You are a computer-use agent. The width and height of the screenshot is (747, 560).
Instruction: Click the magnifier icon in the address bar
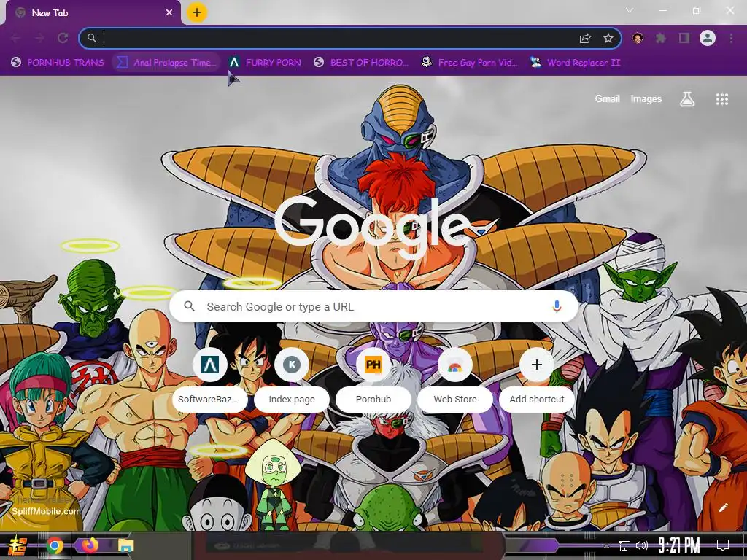pyautogui.click(x=91, y=38)
